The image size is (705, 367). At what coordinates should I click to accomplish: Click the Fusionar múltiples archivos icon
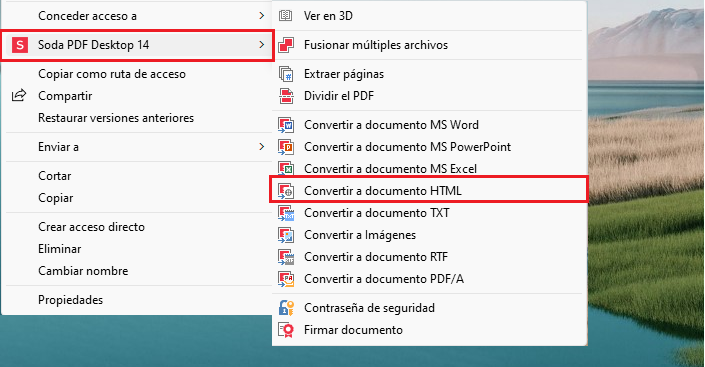click(x=286, y=45)
